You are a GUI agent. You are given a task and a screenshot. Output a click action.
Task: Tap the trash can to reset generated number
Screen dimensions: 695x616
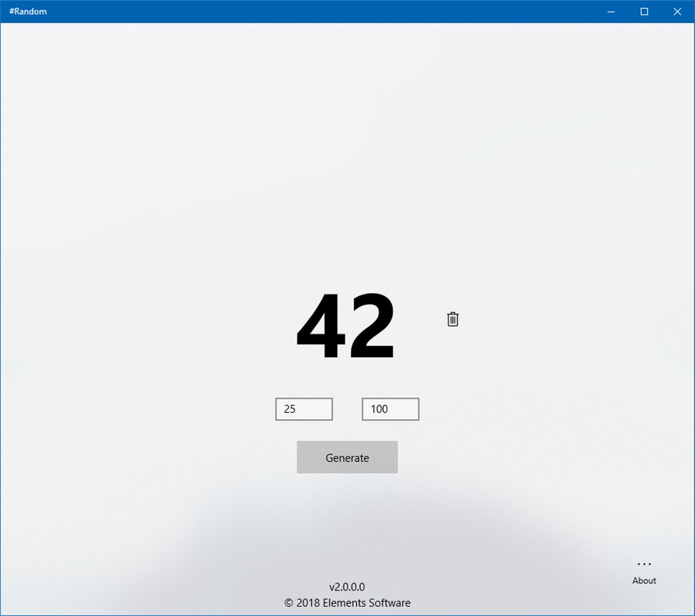click(x=452, y=319)
